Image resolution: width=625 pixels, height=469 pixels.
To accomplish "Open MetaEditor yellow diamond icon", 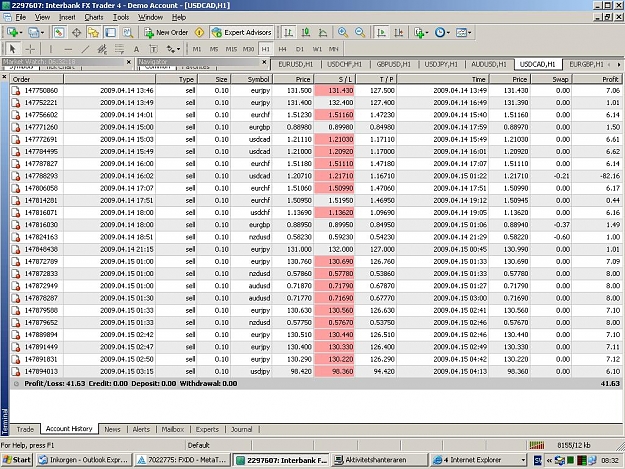I will coord(199,33).
